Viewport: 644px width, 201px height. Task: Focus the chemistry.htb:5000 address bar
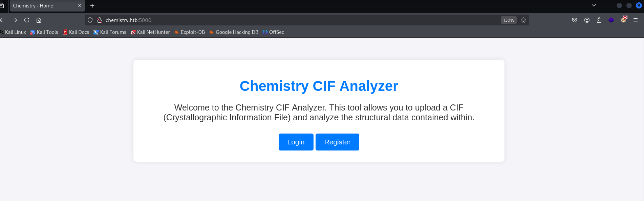(x=301, y=20)
